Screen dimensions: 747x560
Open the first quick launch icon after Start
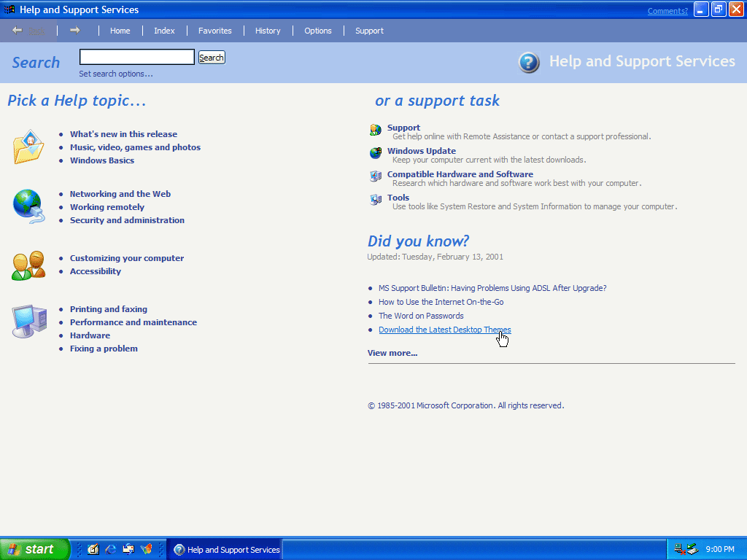[93, 549]
